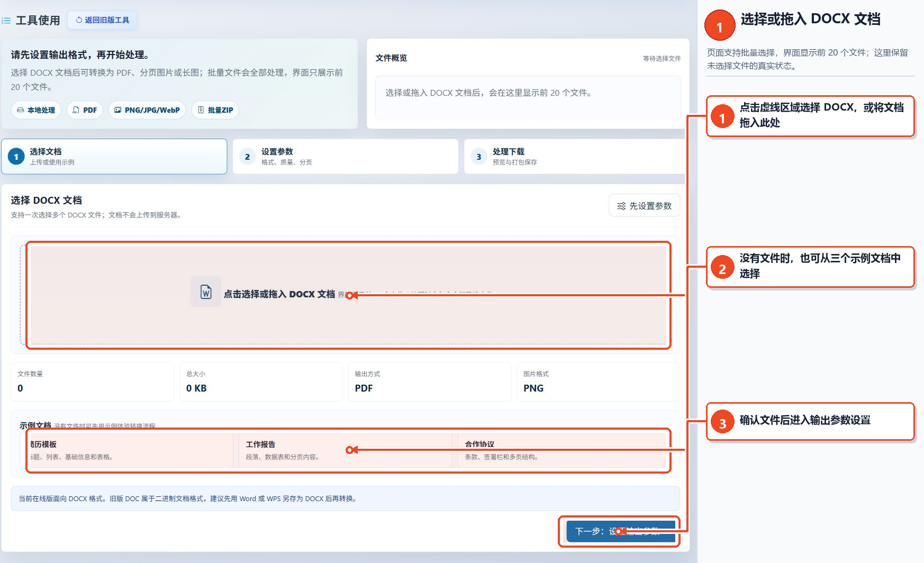Click the 请先设置输出格式，再开始处理。 heading
The height and width of the screenshot is (563, 924).
(x=81, y=55)
